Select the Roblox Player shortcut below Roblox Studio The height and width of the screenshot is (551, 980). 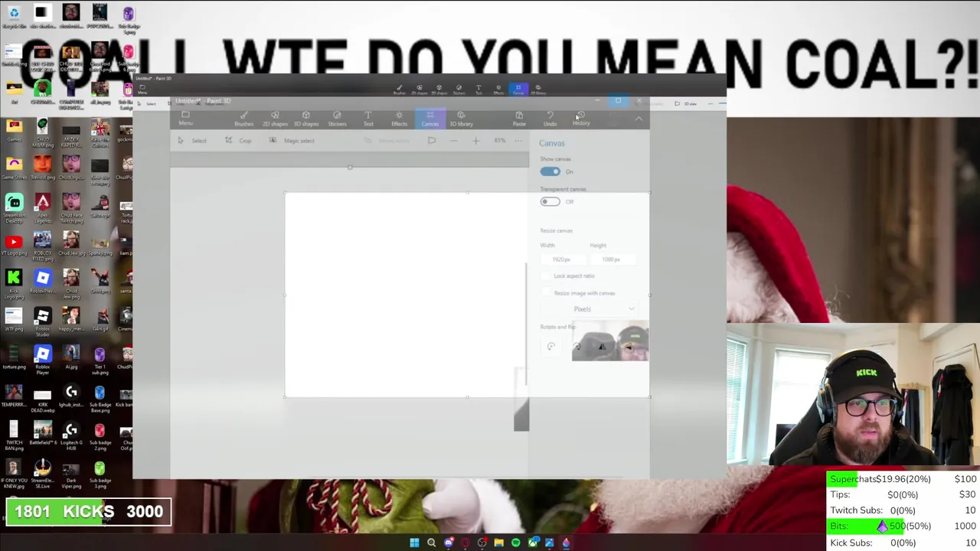[x=42, y=358]
